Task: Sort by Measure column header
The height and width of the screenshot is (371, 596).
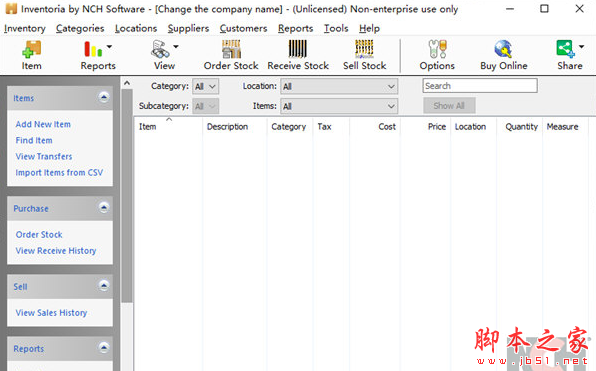Action: 565,127
